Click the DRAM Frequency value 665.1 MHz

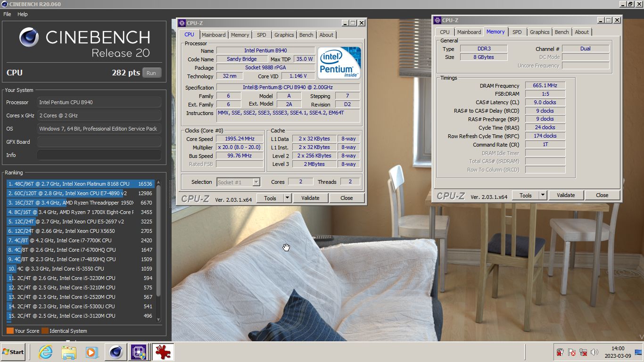(x=545, y=86)
